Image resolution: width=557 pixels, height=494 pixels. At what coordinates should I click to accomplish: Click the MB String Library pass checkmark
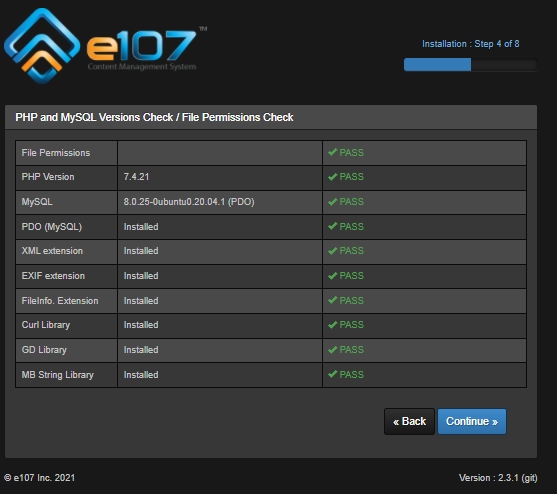pos(332,374)
